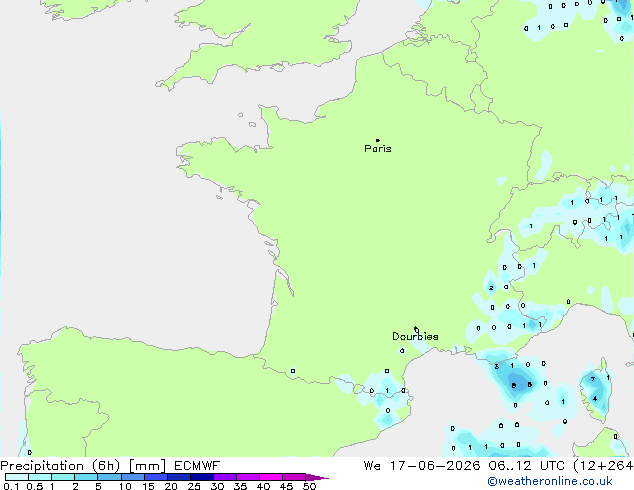Select the 10–15 mm legend color swatch

click(132, 477)
